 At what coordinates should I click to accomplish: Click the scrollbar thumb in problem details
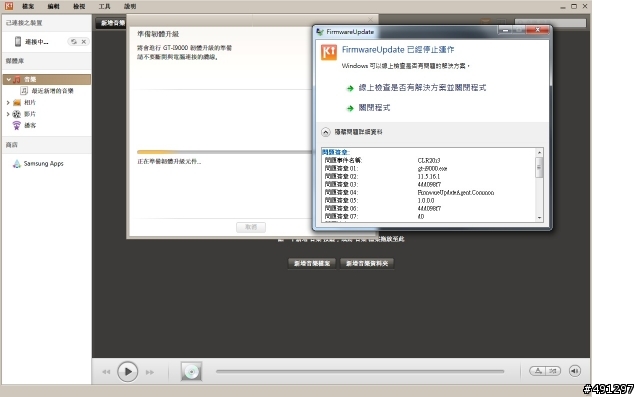(x=539, y=167)
